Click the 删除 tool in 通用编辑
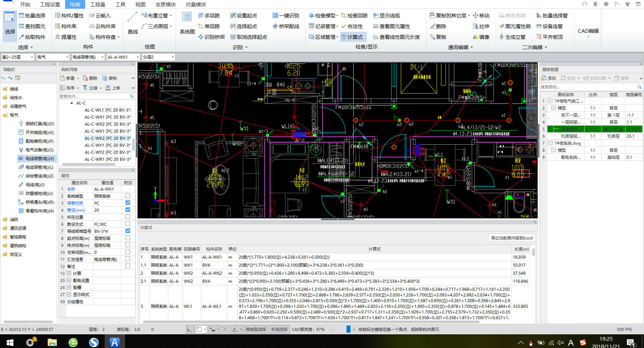This screenshot has width=644, height=348. click(x=438, y=26)
